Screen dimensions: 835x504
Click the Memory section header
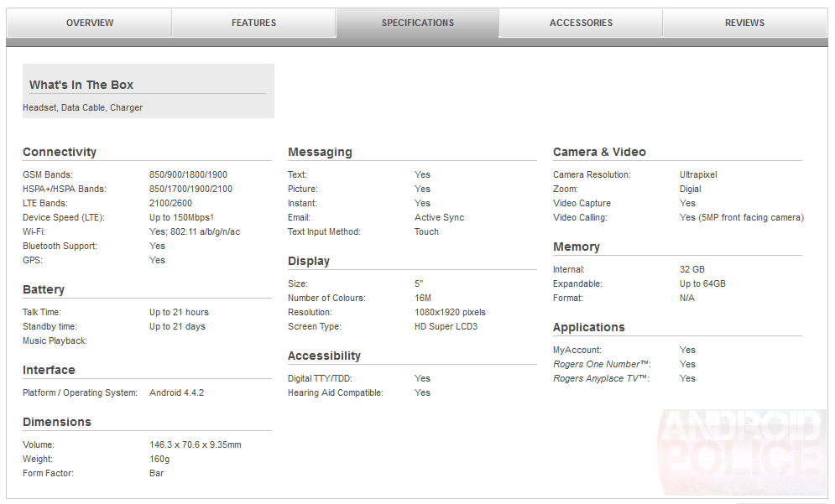[577, 247]
